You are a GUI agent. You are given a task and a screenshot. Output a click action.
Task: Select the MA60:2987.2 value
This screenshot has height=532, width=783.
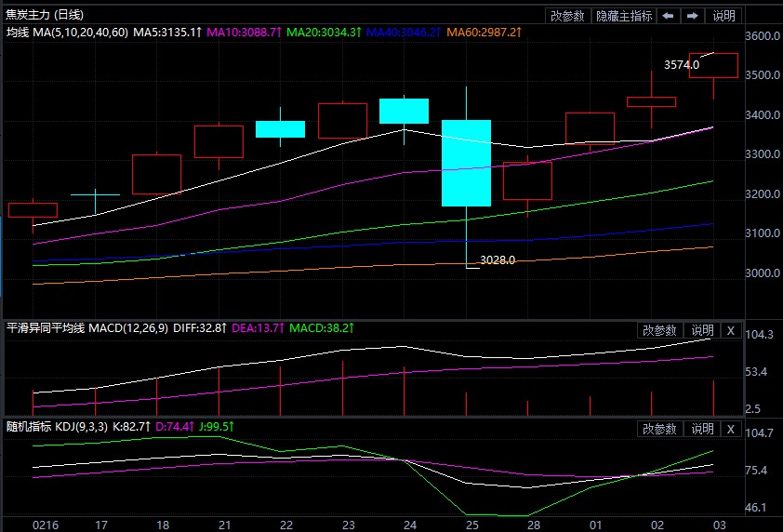tap(484, 33)
